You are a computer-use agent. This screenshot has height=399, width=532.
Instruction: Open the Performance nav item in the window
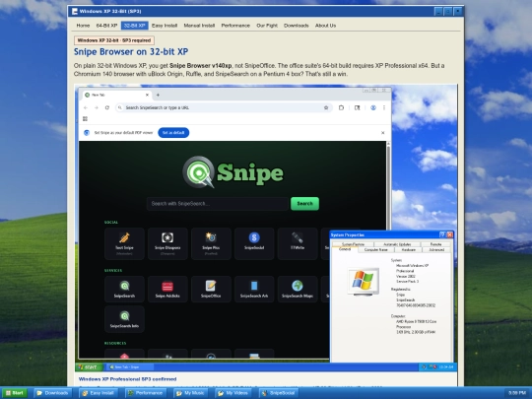point(235,26)
